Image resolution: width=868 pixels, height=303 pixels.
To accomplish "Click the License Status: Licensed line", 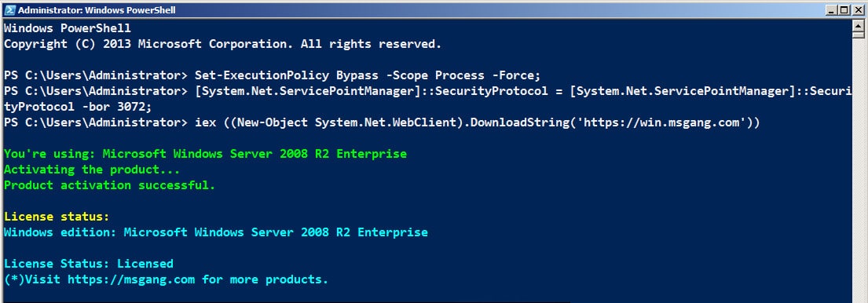I will point(89,264).
